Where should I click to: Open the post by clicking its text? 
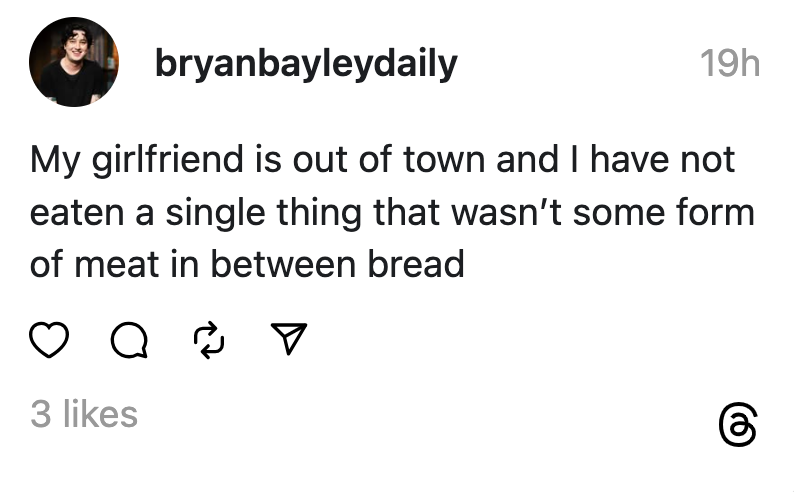coord(392,212)
